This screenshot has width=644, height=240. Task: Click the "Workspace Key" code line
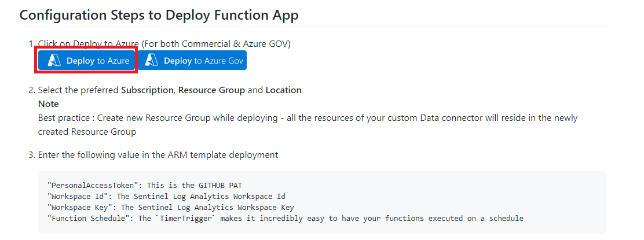tap(170, 207)
